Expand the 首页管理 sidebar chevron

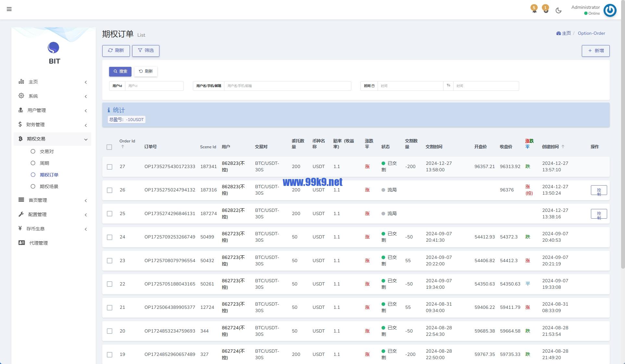pyautogui.click(x=86, y=200)
